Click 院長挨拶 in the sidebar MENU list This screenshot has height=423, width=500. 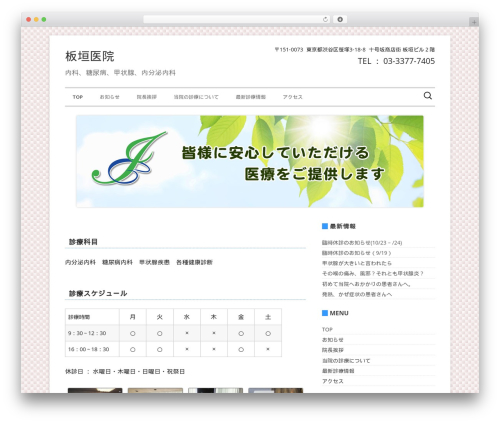point(333,350)
